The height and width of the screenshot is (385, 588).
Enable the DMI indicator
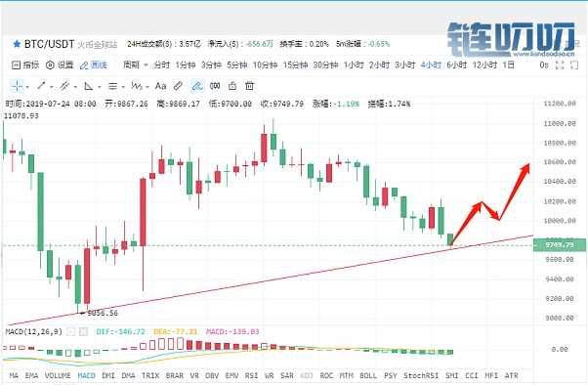tap(108, 375)
